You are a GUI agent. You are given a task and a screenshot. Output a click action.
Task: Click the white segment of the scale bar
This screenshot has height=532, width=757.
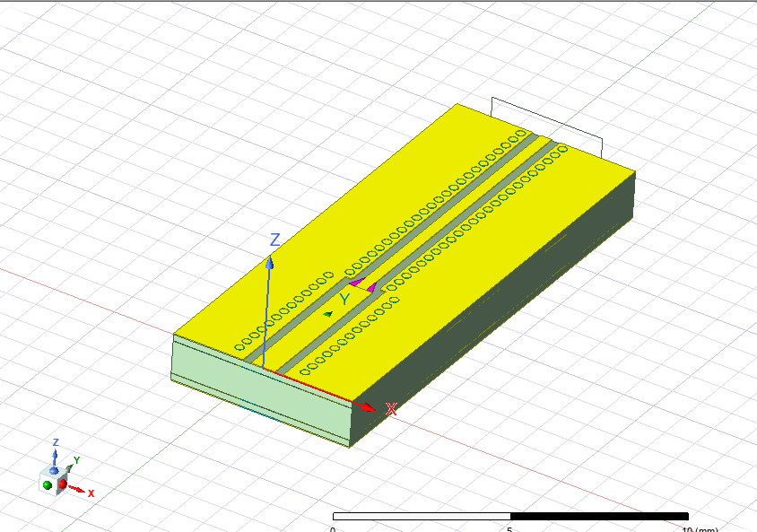[x=421, y=517]
